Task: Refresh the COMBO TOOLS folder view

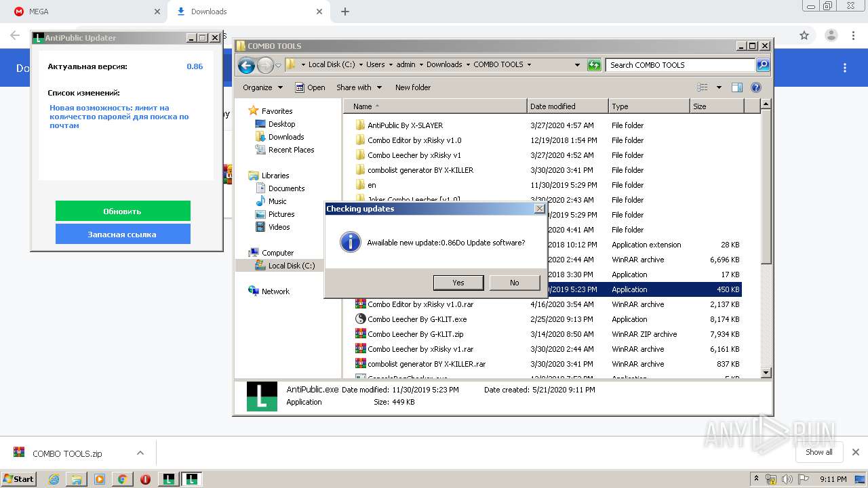Action: [x=594, y=65]
